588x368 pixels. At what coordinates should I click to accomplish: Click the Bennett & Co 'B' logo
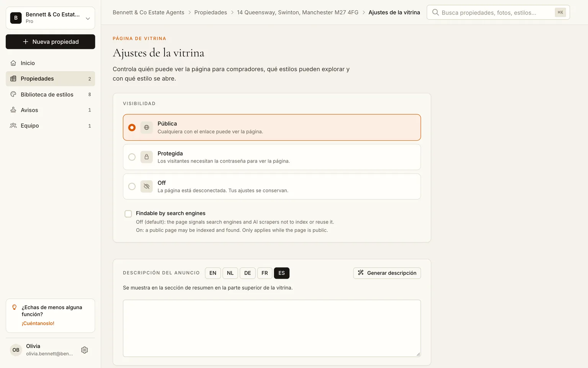point(16,18)
